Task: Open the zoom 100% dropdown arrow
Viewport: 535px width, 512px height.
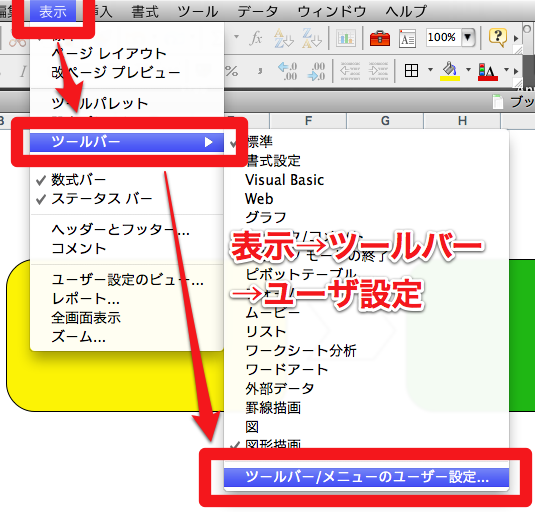Action: click(468, 37)
